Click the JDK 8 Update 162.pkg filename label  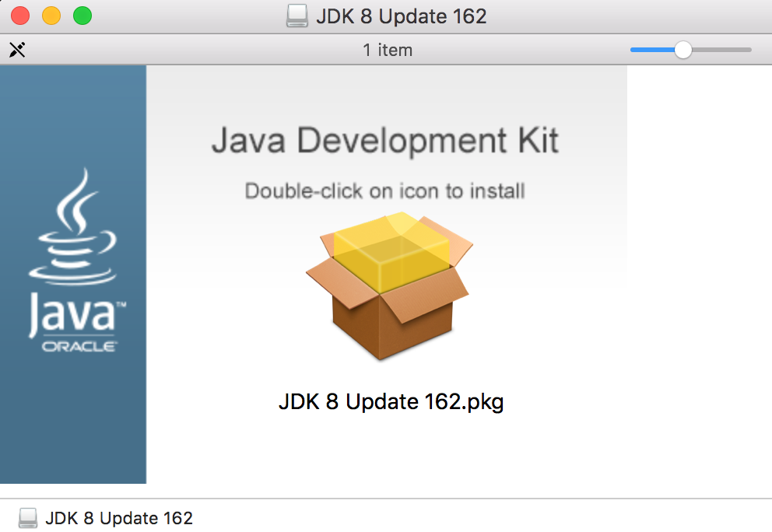(x=391, y=402)
